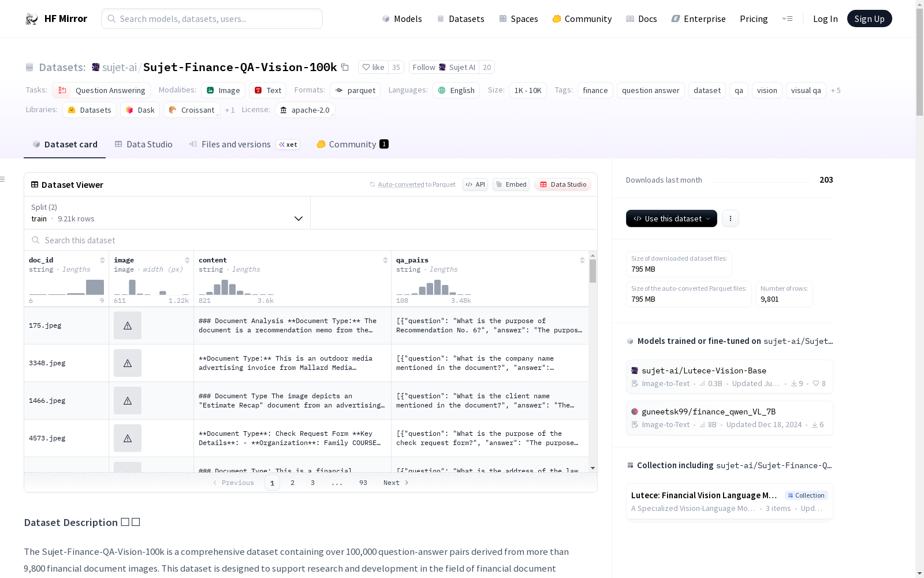
Task: Open the Lutece Financial Vision Language collection
Action: tap(729, 501)
